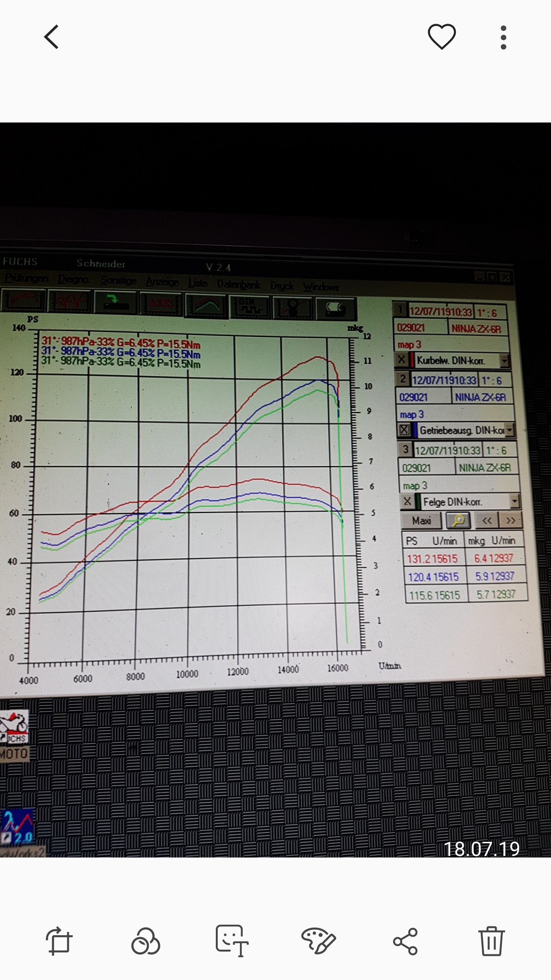Expand the Getriebeausg. DIN-korr dropdown arrow
551x980 pixels.
[x=510, y=430]
